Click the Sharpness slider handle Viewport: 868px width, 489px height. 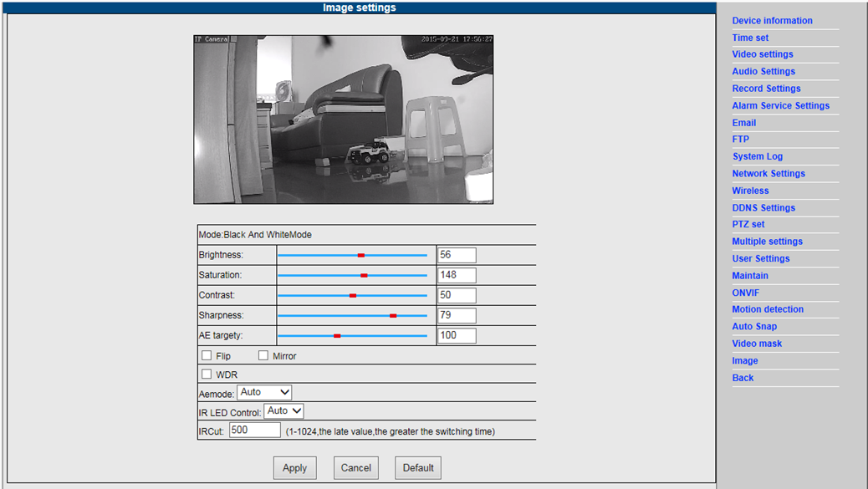pos(393,315)
